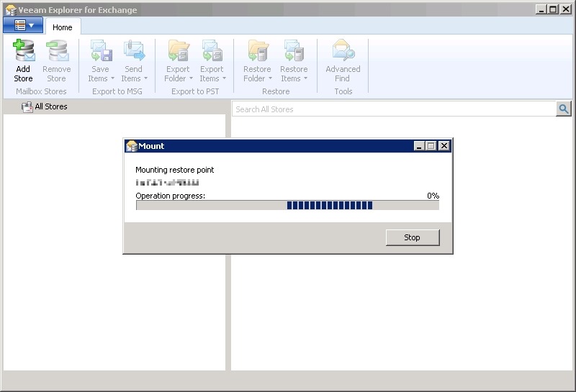
Task: Click the Export Items icon
Action: point(212,50)
